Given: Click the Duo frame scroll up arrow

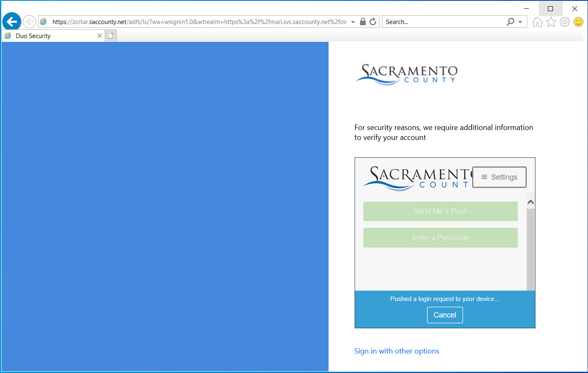Looking at the screenshot, I should point(530,202).
